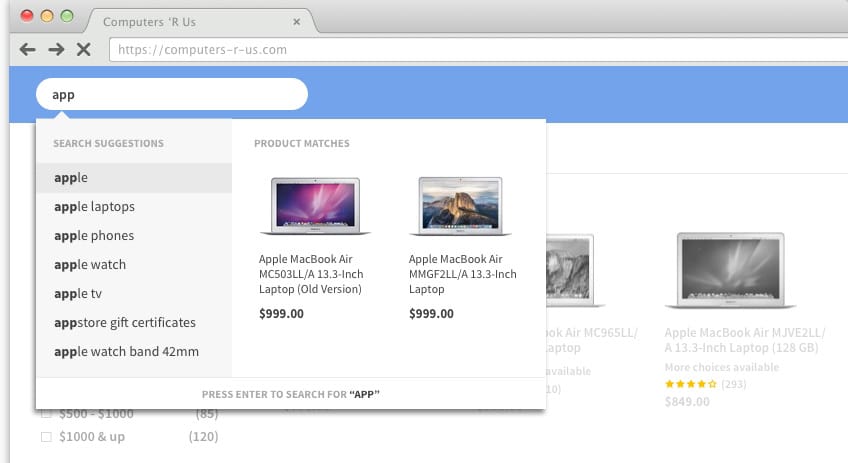
Task: Select the Computers 'R Us browser tab
Action: pyautogui.click(x=200, y=21)
